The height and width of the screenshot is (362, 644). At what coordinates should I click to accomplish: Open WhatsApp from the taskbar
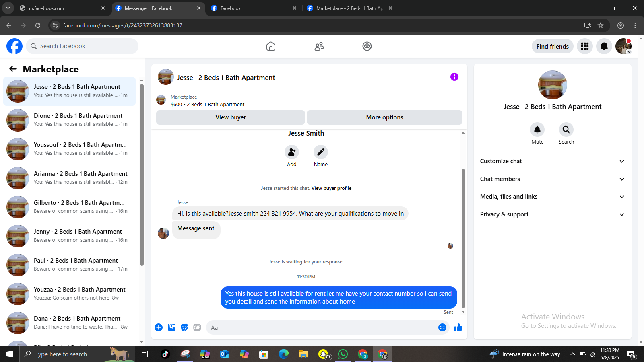point(343,354)
